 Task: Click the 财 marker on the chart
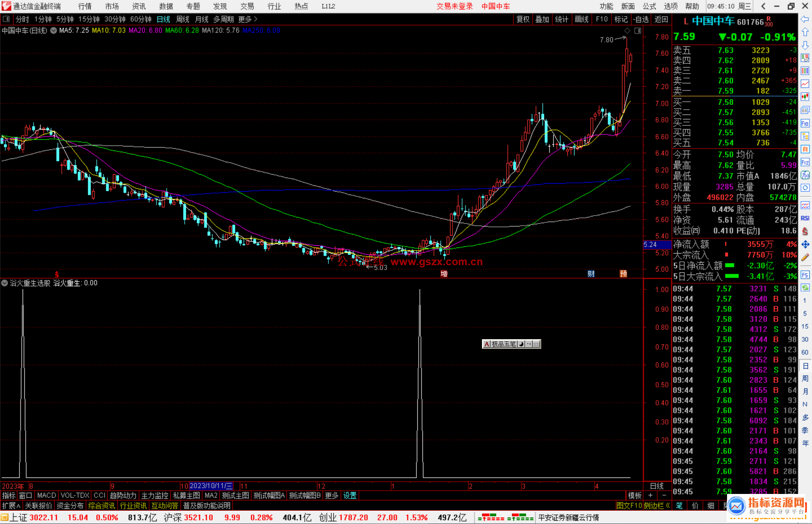(x=591, y=273)
